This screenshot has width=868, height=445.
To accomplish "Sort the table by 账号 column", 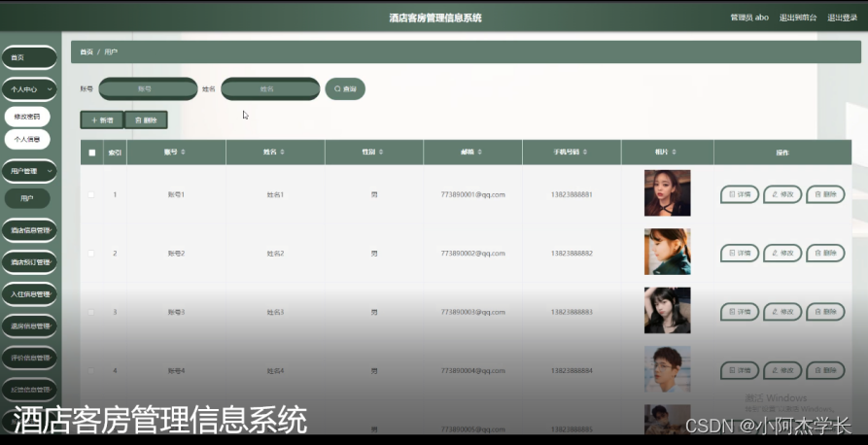I will tap(183, 153).
